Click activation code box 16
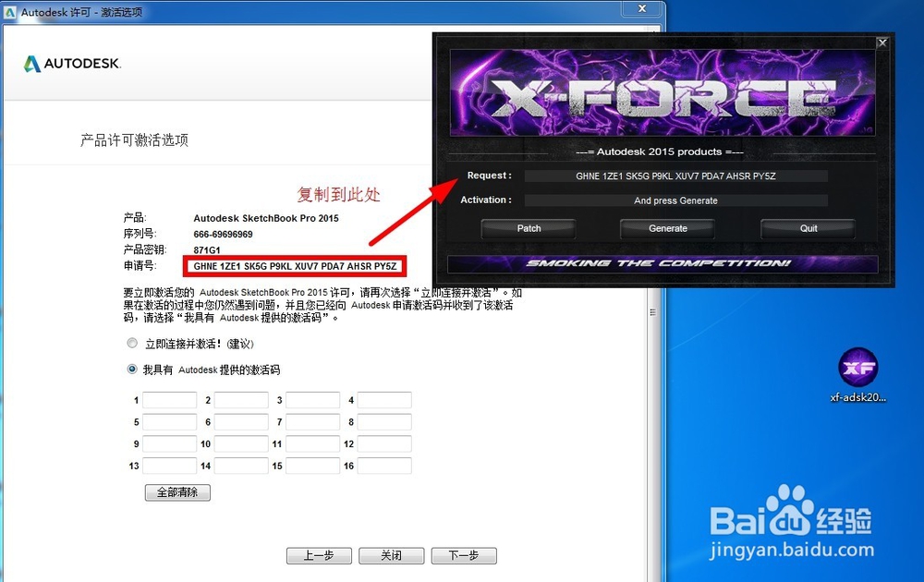Screen dimensions: 924x582 click(384, 466)
